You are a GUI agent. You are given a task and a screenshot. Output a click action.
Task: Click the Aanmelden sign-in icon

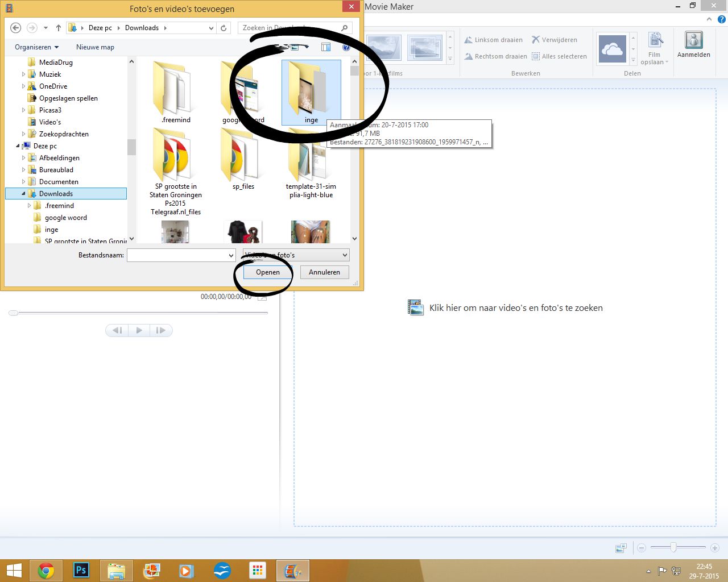click(x=694, y=40)
